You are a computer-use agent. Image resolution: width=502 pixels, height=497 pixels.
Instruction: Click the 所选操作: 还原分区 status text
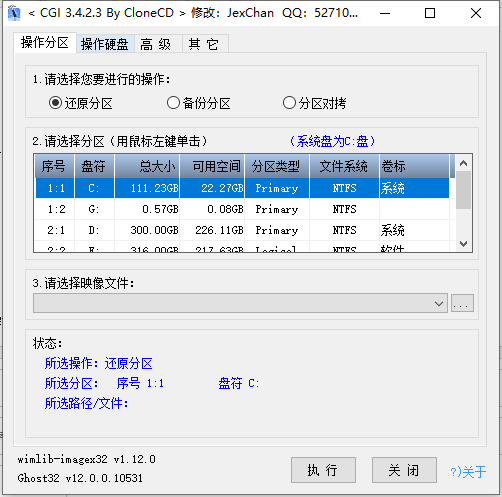(99, 363)
